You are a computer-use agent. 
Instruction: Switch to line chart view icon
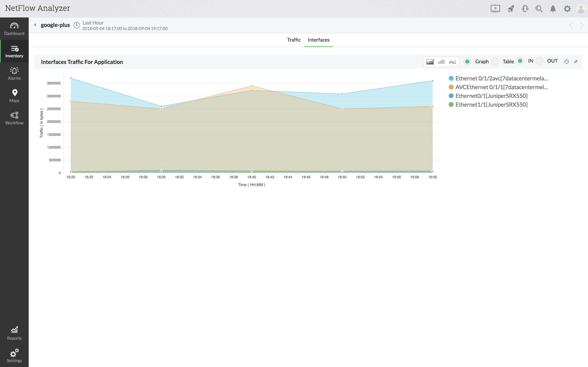click(x=452, y=62)
